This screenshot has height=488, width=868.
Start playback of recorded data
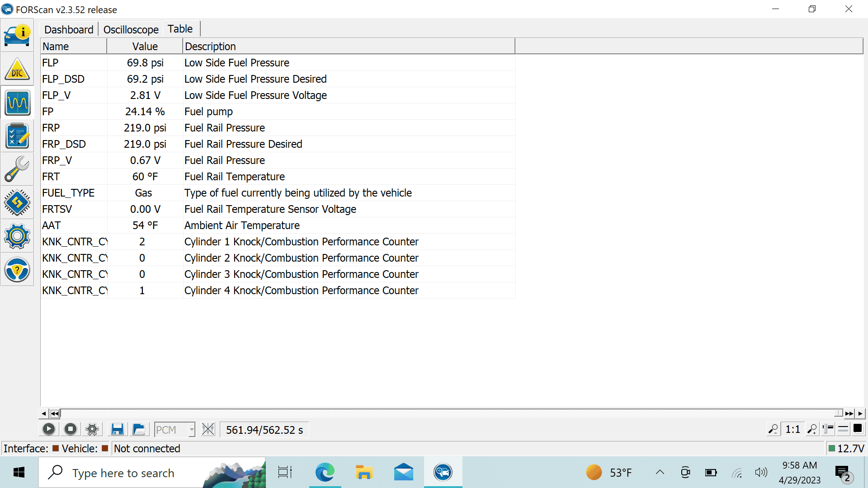pos(49,429)
